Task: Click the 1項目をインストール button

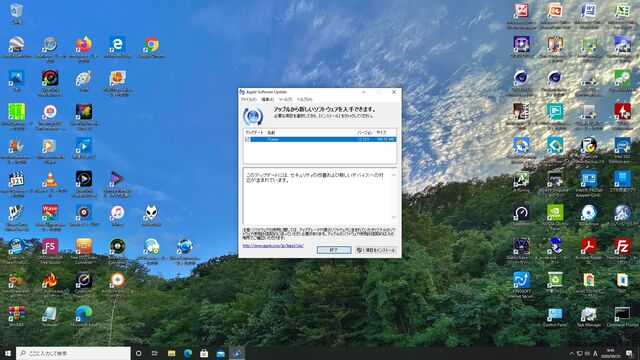Action: (x=376, y=250)
